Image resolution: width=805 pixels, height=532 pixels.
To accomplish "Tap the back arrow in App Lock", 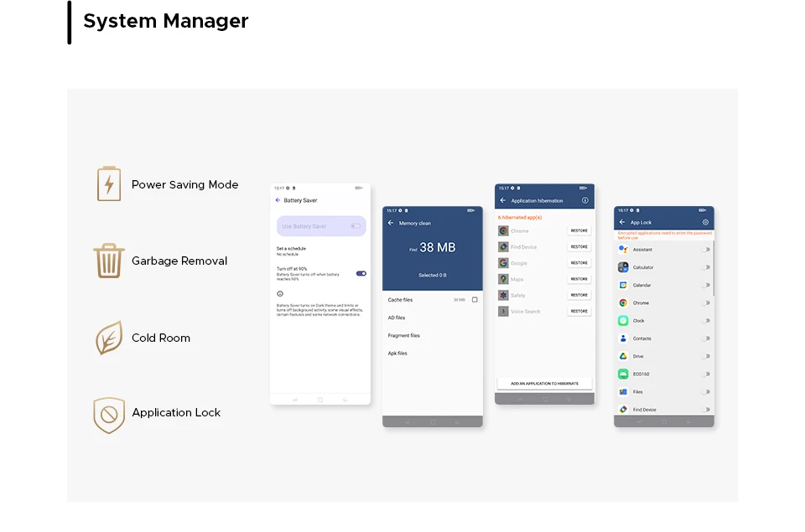I will (x=621, y=222).
